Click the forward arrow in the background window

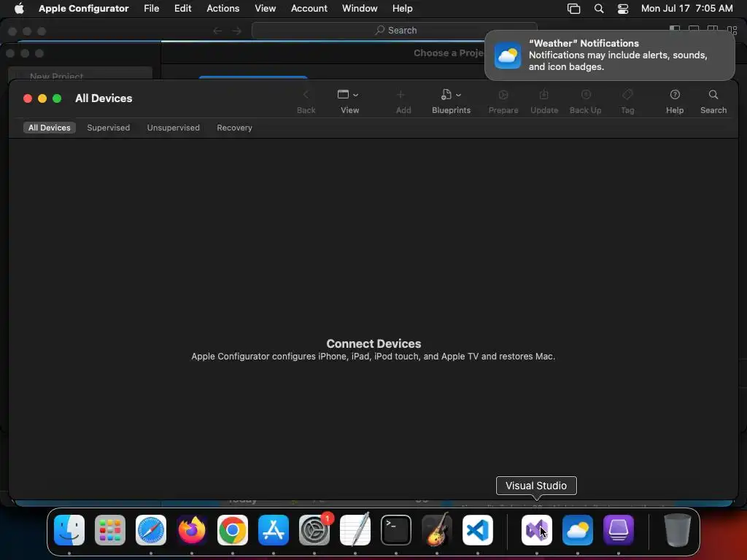237,31
